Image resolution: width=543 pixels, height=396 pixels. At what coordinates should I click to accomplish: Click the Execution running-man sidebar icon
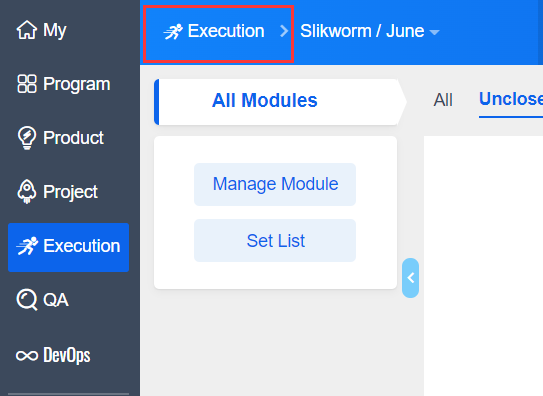click(x=27, y=246)
